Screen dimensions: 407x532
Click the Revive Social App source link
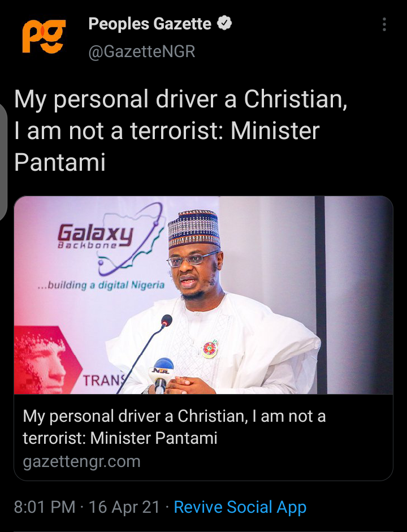[240, 507]
